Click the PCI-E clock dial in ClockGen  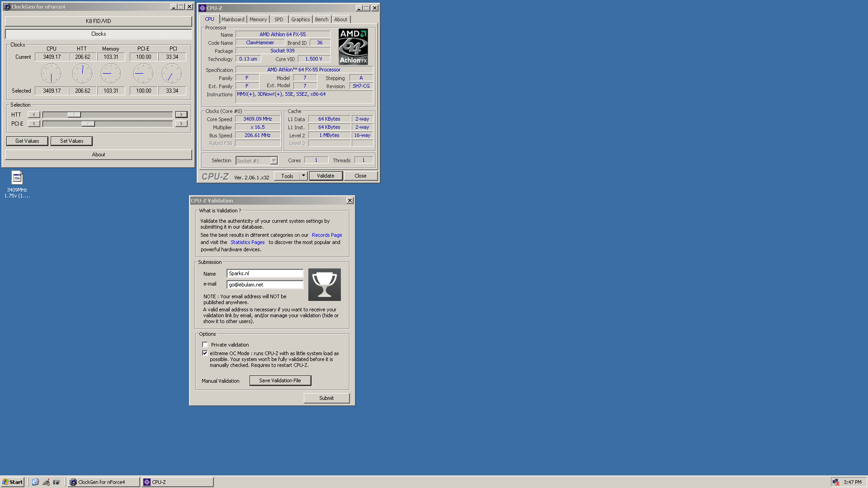(x=143, y=74)
